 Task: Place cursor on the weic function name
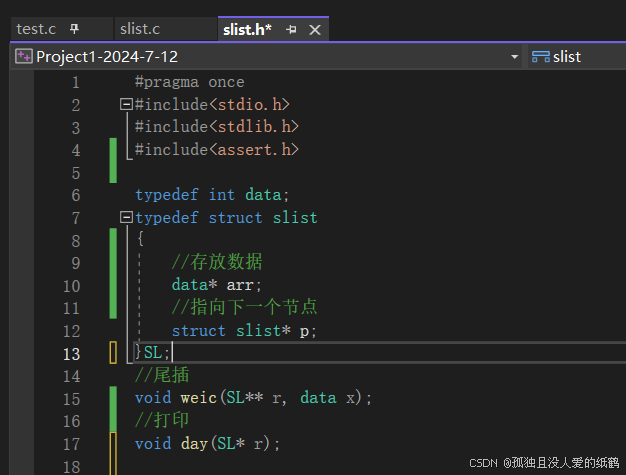tap(198, 398)
